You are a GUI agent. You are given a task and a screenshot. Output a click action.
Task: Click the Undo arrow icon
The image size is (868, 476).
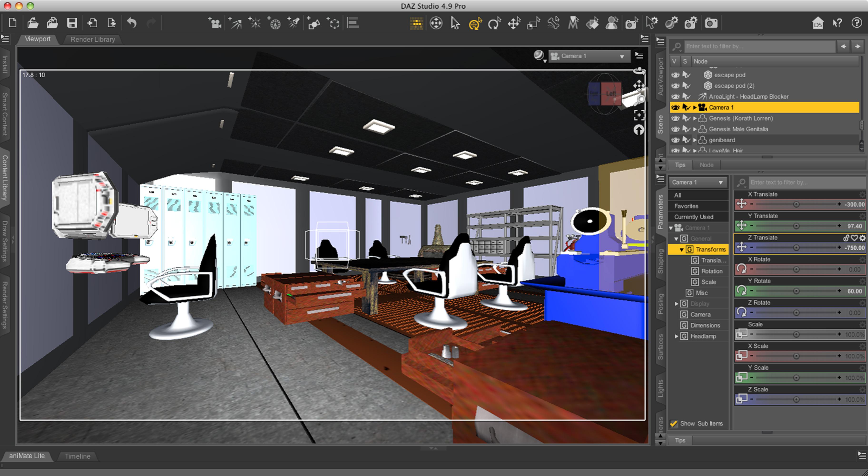(x=132, y=23)
